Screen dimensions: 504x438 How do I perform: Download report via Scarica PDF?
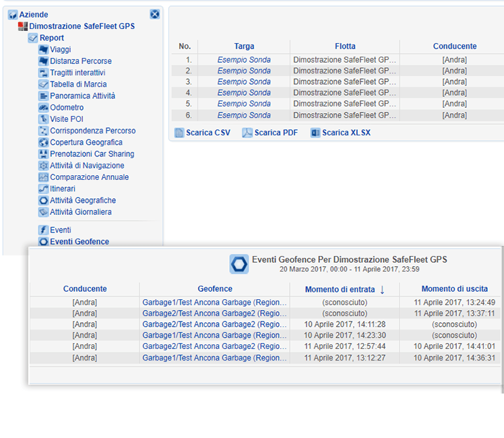click(x=276, y=133)
